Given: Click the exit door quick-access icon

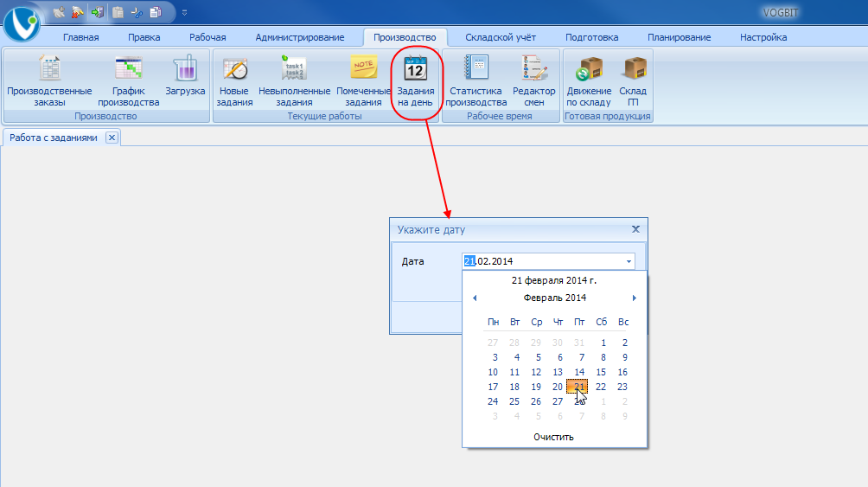Looking at the screenshot, I should click(98, 11).
